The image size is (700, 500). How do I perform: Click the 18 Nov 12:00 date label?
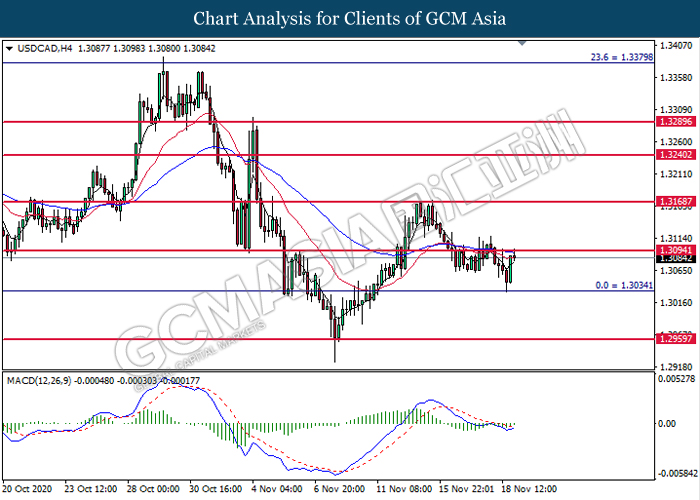tap(529, 489)
